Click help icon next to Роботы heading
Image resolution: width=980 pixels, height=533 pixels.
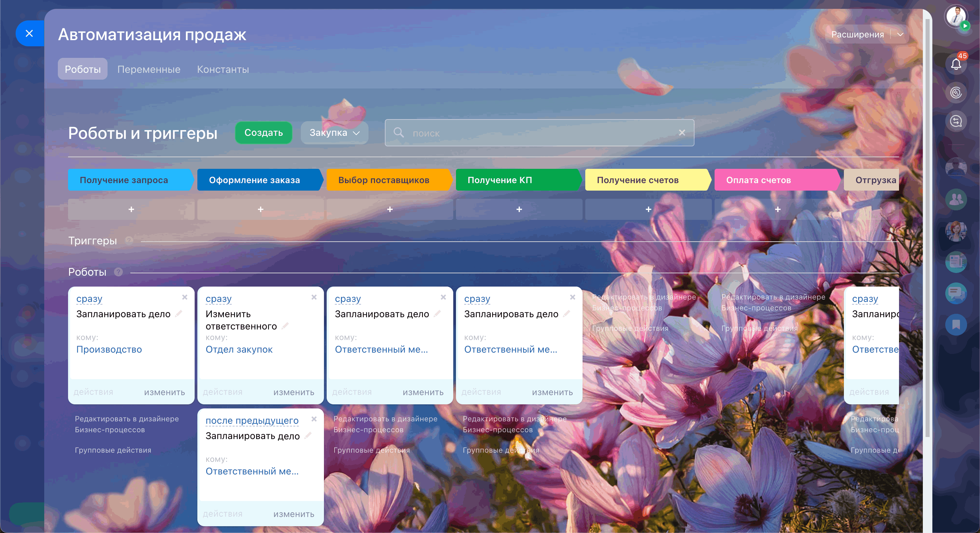(x=118, y=272)
